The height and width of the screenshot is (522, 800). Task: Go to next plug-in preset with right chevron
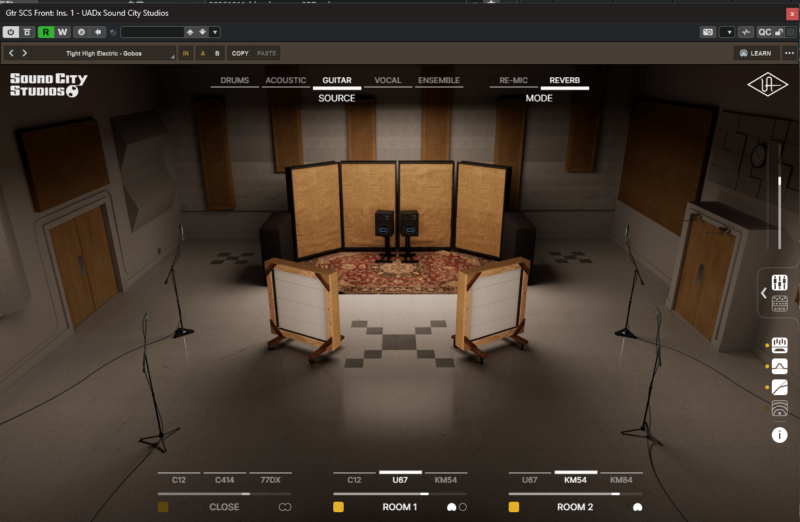tap(24, 53)
